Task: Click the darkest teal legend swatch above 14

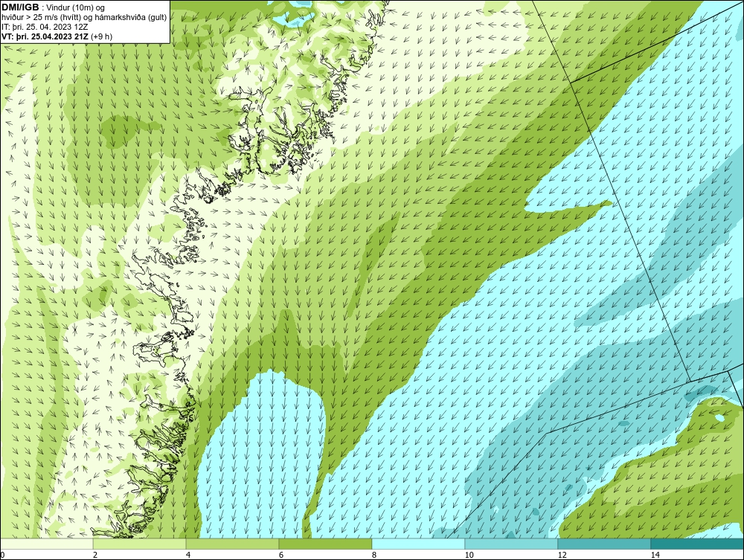Action: [x=698, y=544]
